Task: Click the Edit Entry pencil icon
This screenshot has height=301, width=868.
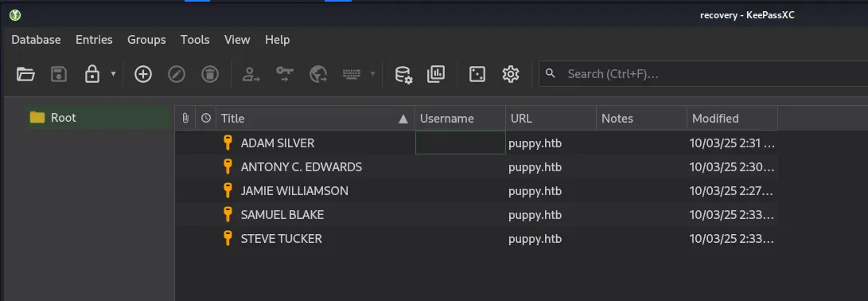Action: (x=176, y=74)
